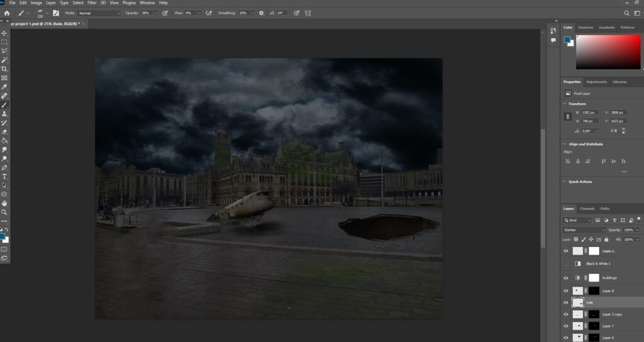Screen dimensions: 644x342
Task: Switch to the Channels tab
Action: click(x=587, y=209)
